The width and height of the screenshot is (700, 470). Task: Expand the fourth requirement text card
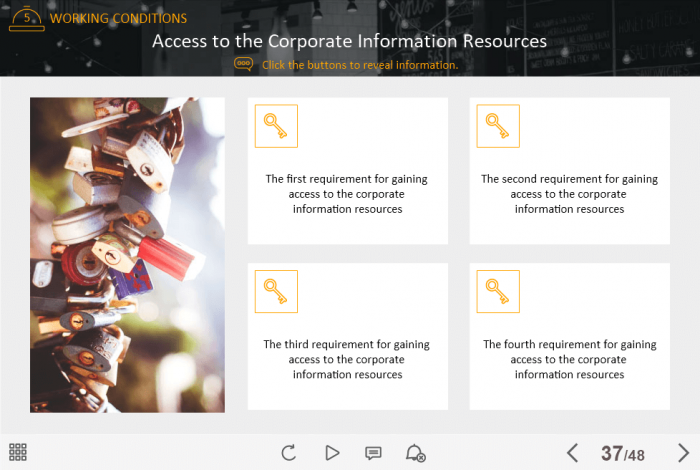point(569,359)
